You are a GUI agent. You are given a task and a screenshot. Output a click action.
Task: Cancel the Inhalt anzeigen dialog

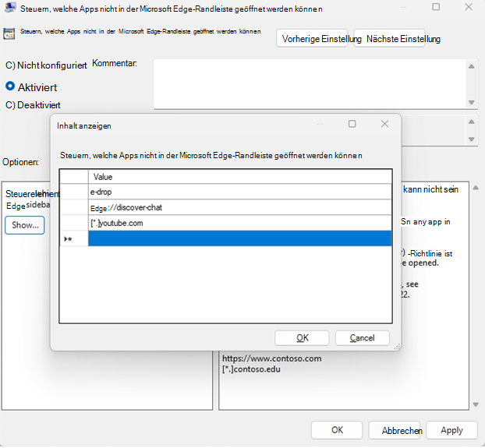tap(363, 337)
